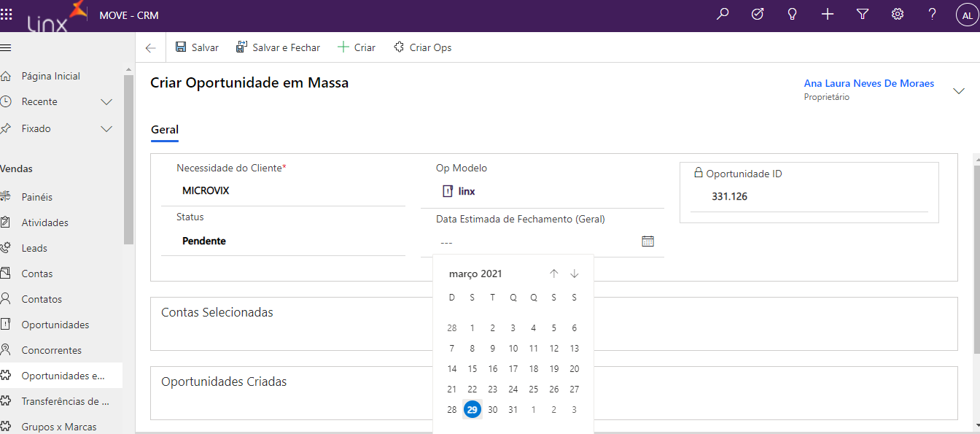
Task: Click the lightbulb assistant icon
Action: [793, 14]
